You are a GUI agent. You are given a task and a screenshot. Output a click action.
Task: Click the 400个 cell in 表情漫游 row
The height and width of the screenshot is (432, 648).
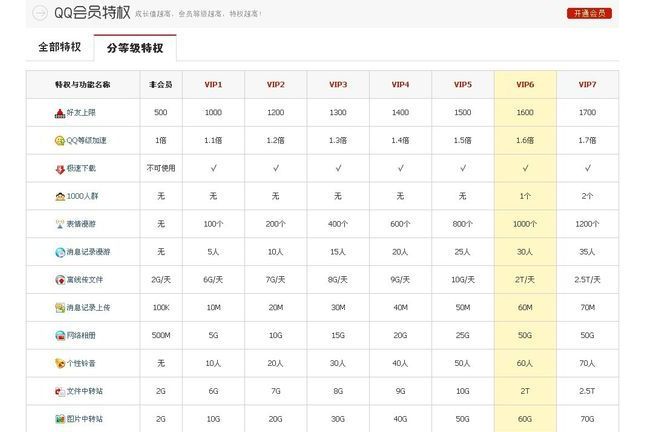[338, 224]
